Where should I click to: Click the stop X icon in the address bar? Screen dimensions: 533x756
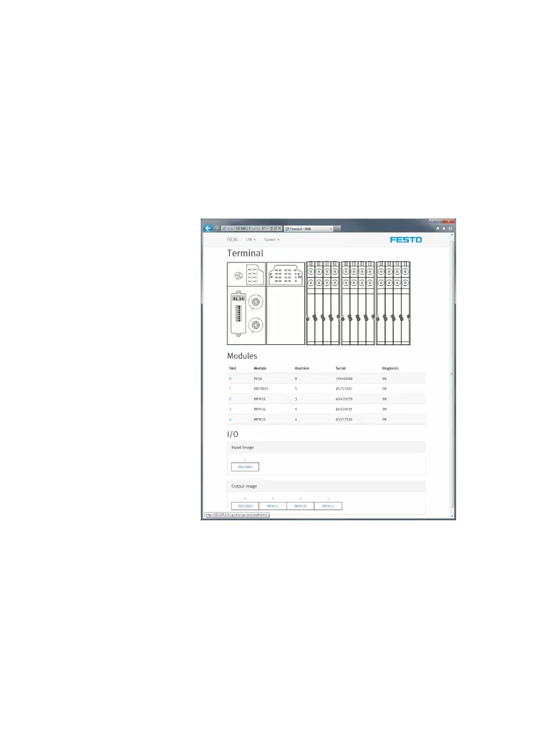click(x=280, y=229)
